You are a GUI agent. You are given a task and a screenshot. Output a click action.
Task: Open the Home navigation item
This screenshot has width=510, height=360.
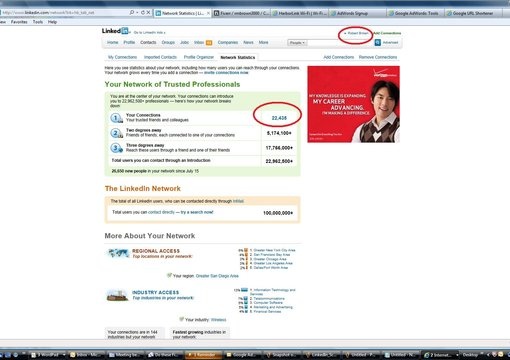click(113, 43)
